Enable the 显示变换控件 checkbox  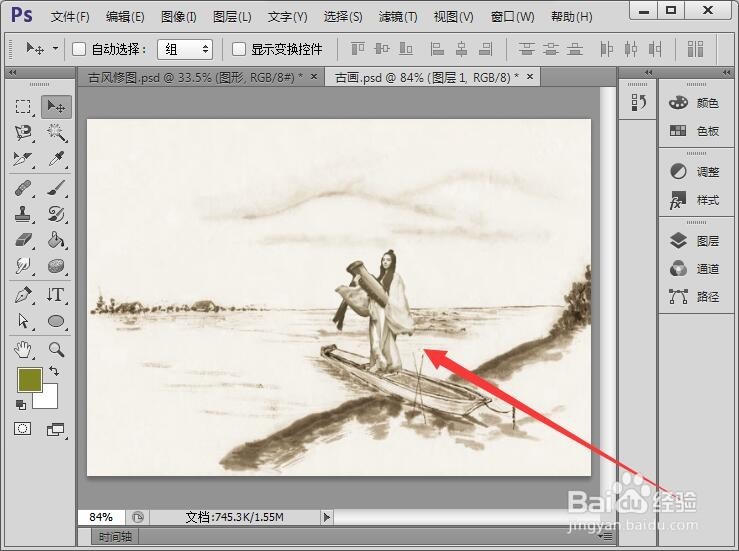[x=239, y=49]
